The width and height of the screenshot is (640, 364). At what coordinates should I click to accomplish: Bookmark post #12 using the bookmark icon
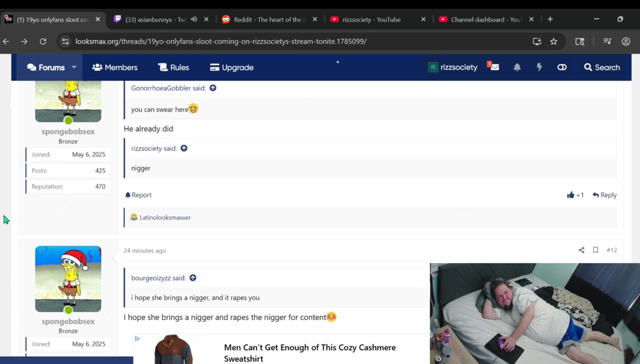[595, 250]
